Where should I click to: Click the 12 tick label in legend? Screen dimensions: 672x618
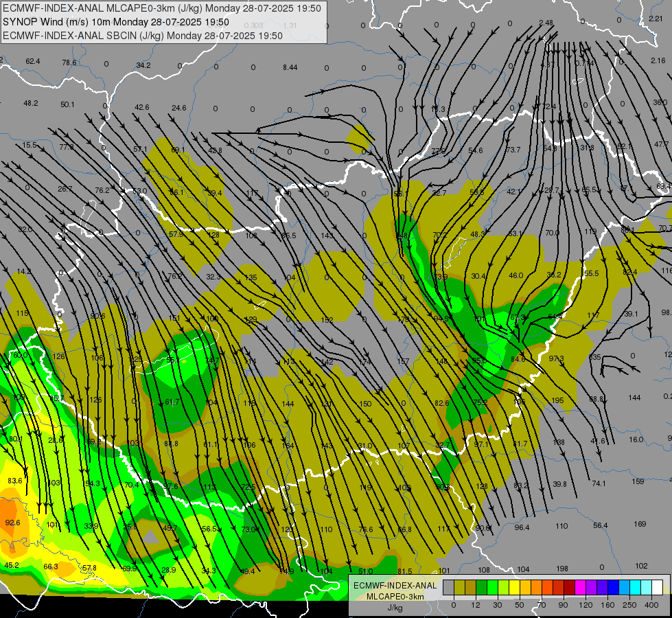click(x=475, y=605)
